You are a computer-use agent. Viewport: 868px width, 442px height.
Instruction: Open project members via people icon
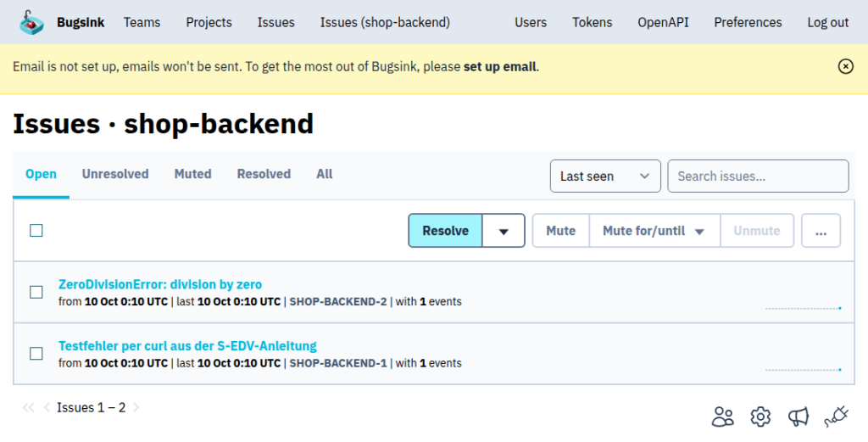coord(722,417)
